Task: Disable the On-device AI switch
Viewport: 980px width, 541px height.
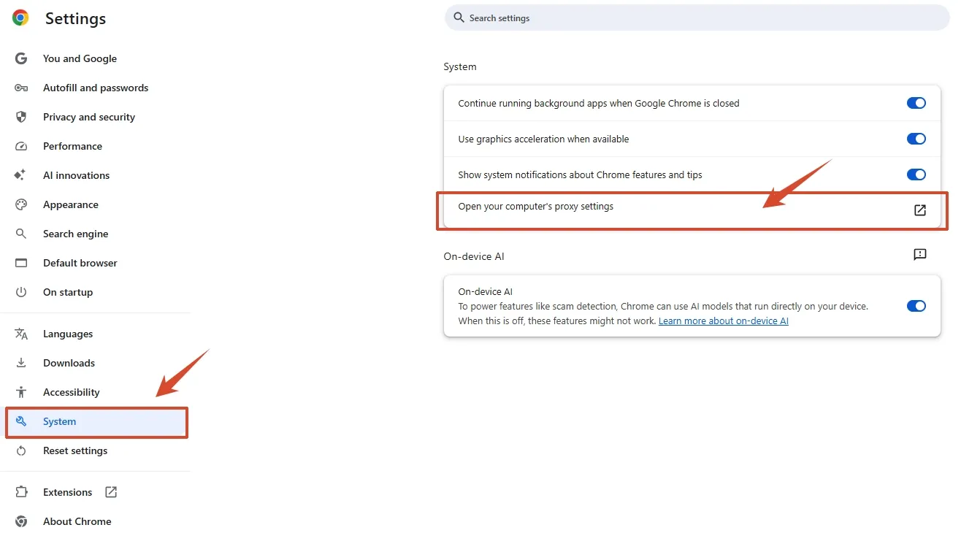Action: click(x=916, y=306)
